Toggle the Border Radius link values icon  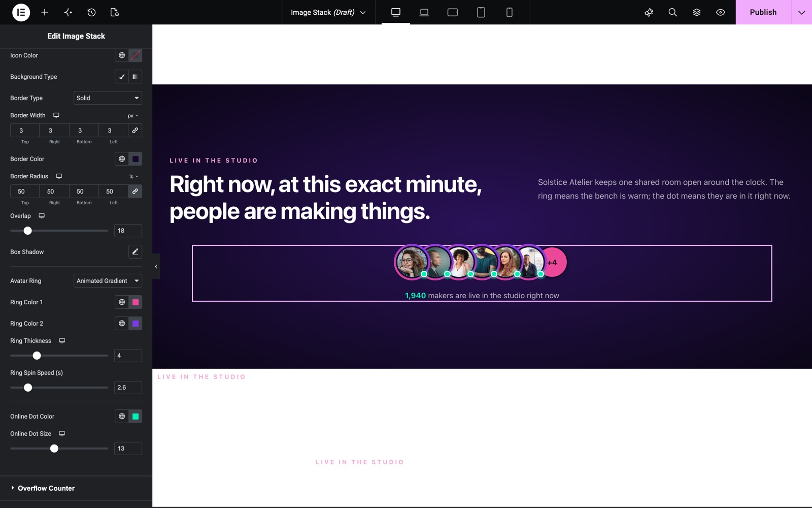(135, 192)
